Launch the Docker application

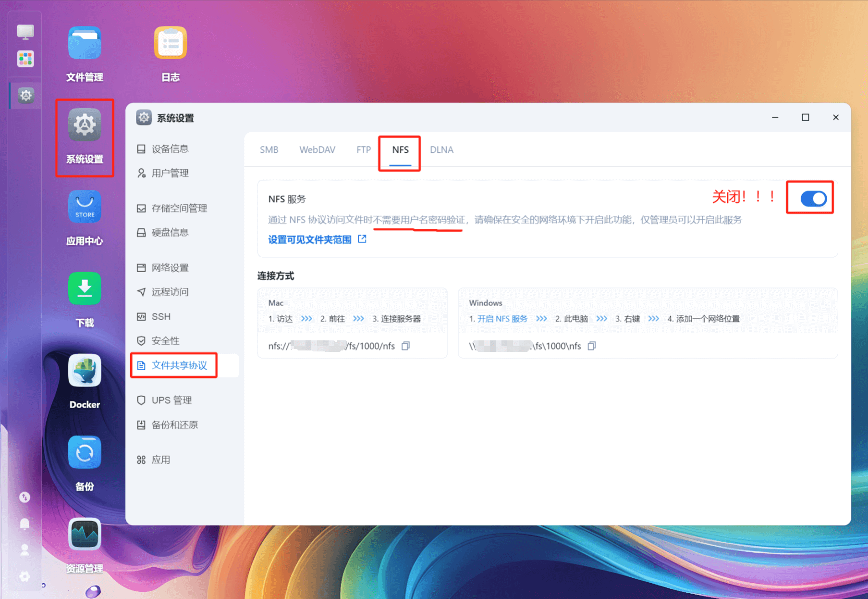pos(85,370)
